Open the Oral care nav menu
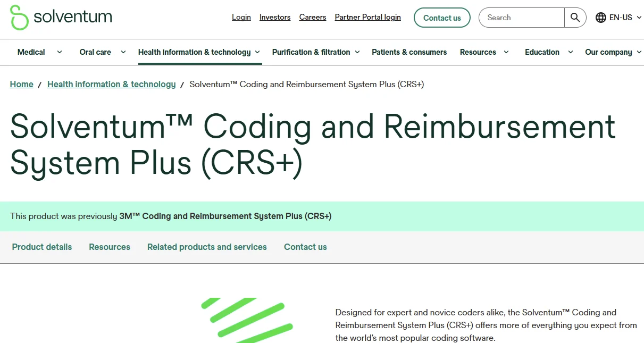644x343 pixels. point(95,52)
